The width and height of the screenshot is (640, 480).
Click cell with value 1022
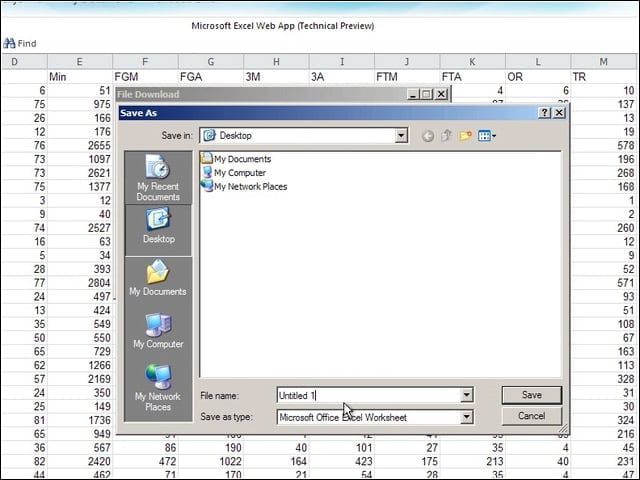click(211, 461)
